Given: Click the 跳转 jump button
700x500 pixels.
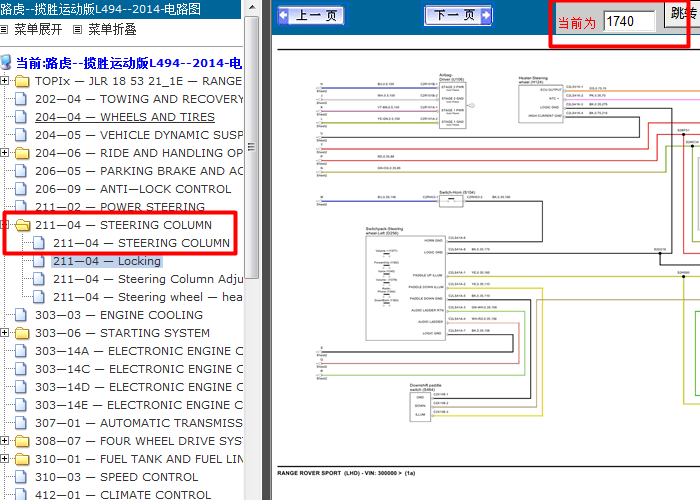Looking at the screenshot, I should (x=682, y=13).
